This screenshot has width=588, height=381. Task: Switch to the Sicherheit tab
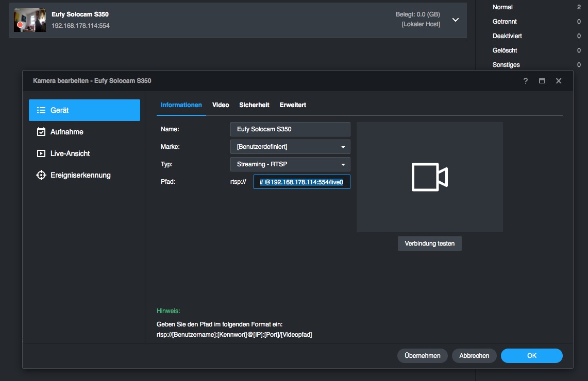[254, 105]
